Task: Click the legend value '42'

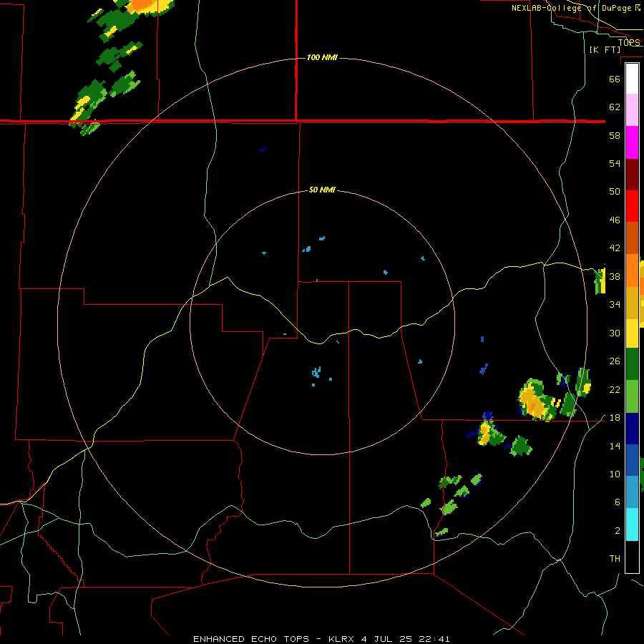Action: click(x=615, y=248)
